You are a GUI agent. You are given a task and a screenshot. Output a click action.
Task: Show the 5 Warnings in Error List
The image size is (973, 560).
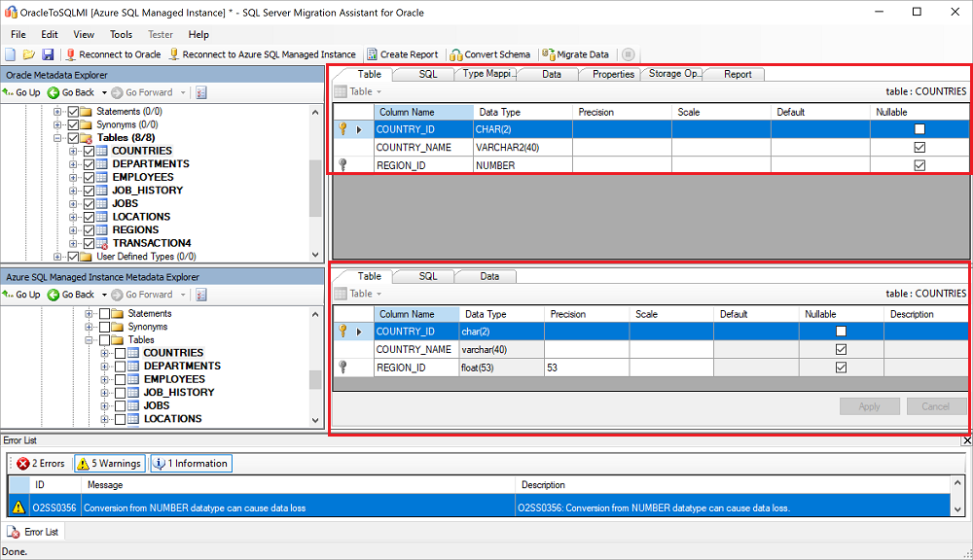[109, 464]
